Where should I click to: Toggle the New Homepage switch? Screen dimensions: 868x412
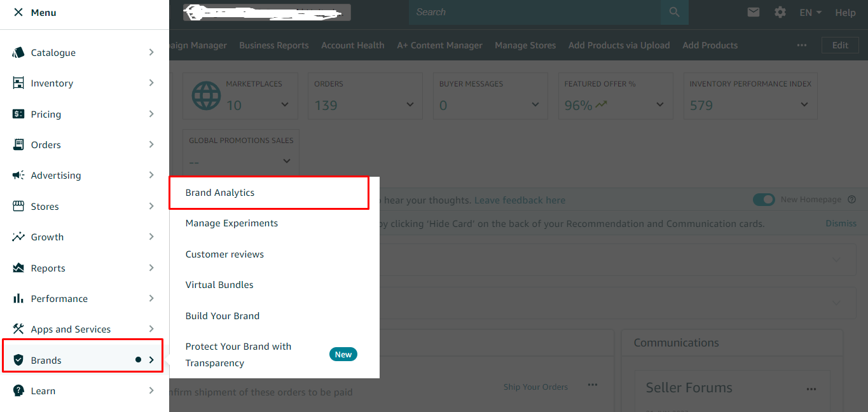(764, 200)
